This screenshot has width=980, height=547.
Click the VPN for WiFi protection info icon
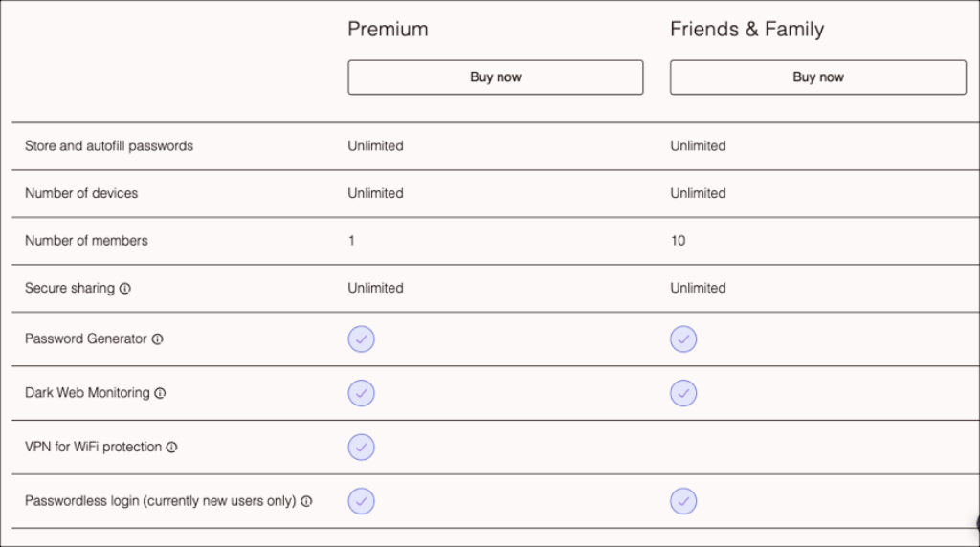pyautogui.click(x=172, y=448)
